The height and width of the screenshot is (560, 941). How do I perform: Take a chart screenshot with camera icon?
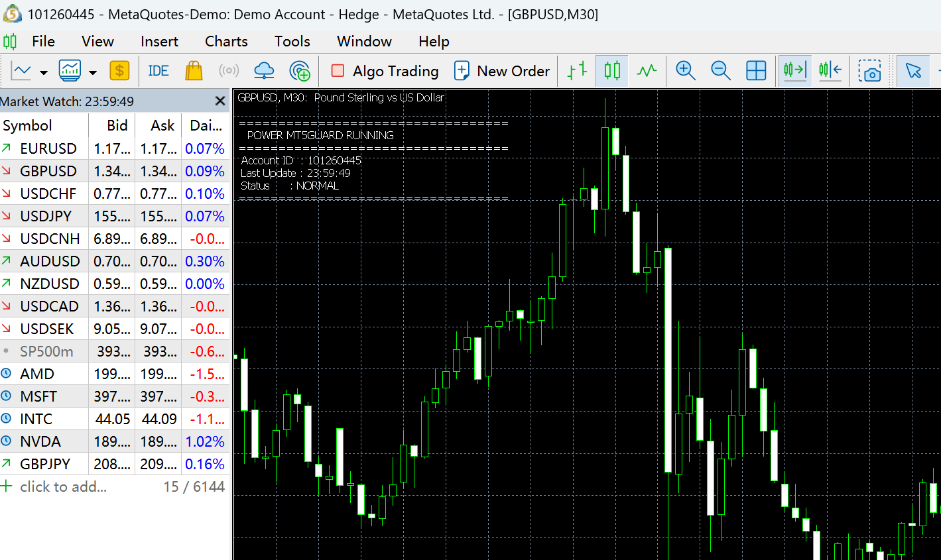click(869, 71)
